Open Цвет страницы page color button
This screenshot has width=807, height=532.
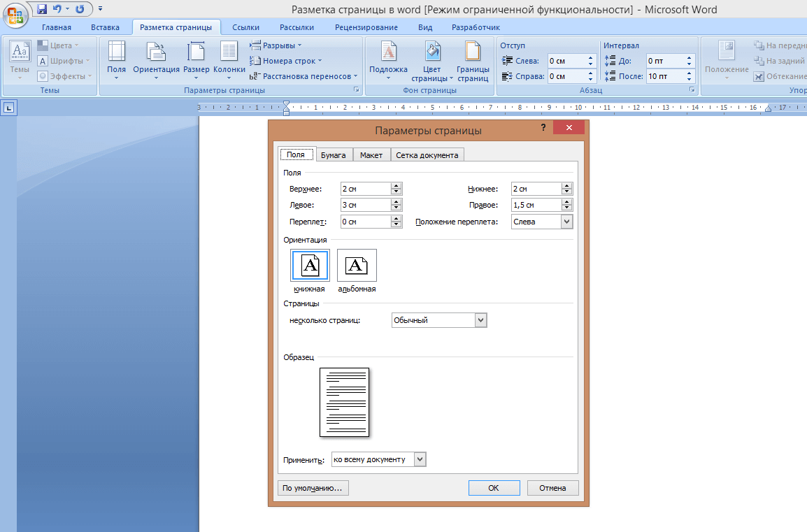tap(431, 61)
